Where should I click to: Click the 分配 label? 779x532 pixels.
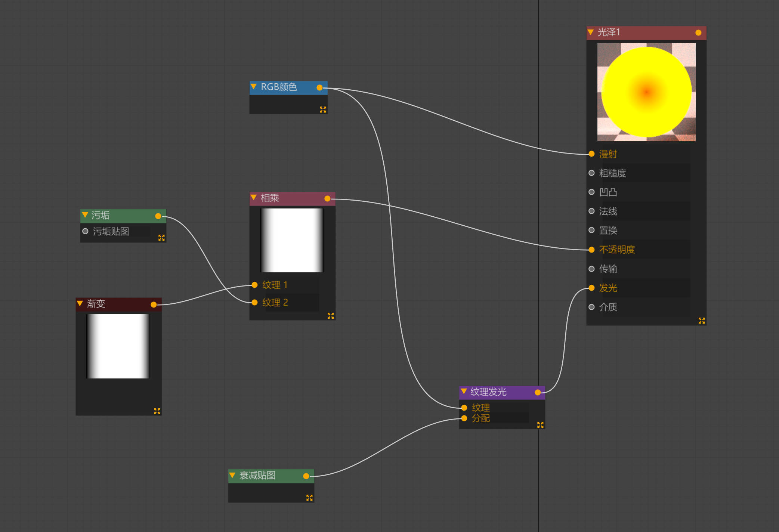tap(481, 418)
